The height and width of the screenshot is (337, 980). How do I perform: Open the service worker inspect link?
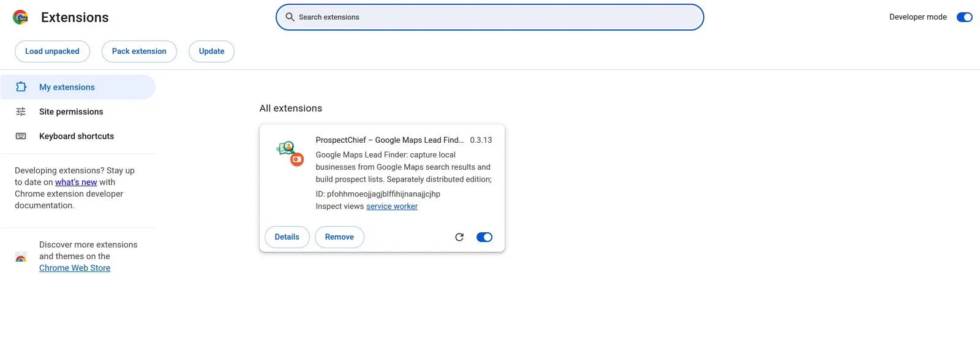[392, 206]
